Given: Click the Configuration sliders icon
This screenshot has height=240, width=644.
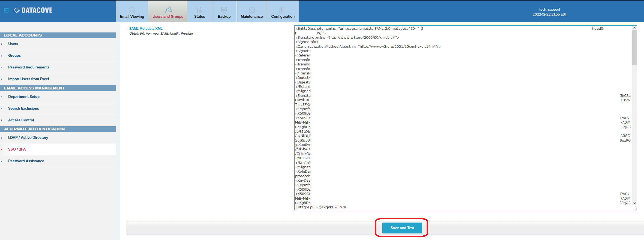Looking at the screenshot, I should [x=282, y=10].
